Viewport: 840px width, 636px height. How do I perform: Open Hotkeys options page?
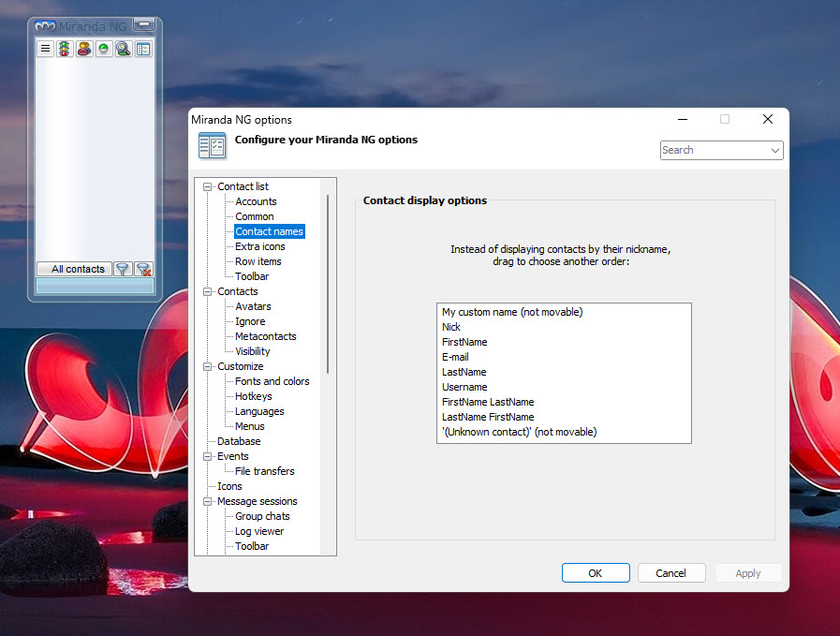click(254, 396)
